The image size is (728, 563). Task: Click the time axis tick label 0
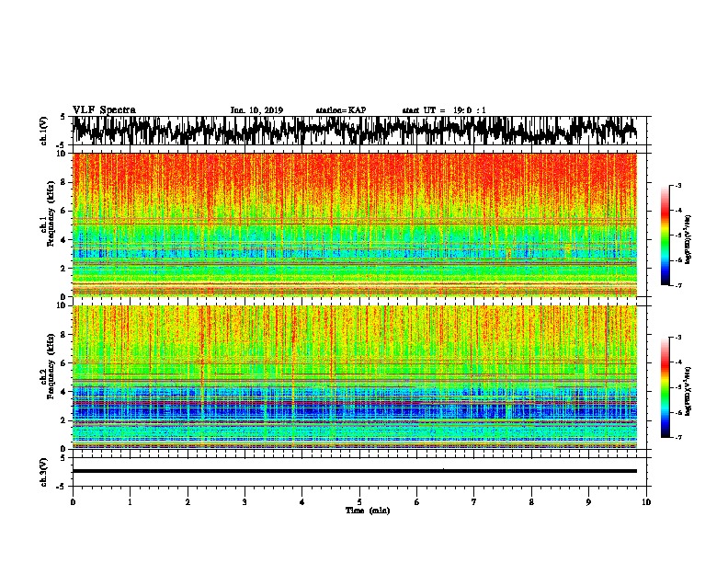tap(73, 502)
